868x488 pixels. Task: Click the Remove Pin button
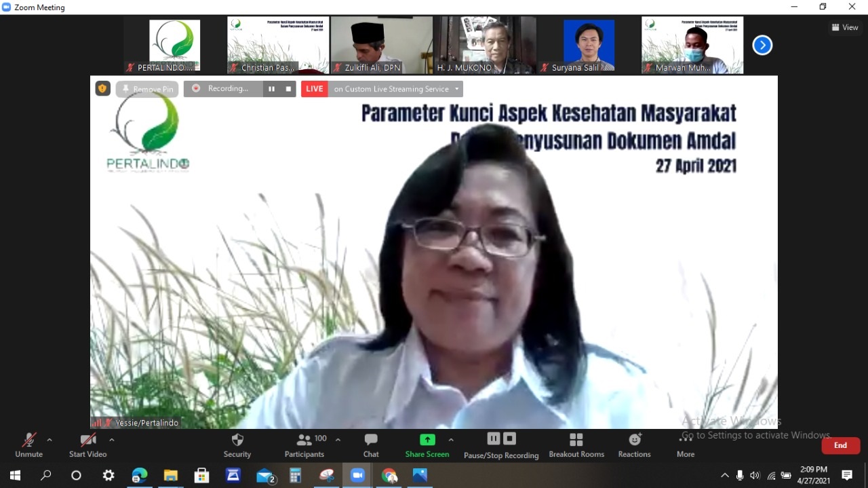(x=147, y=89)
